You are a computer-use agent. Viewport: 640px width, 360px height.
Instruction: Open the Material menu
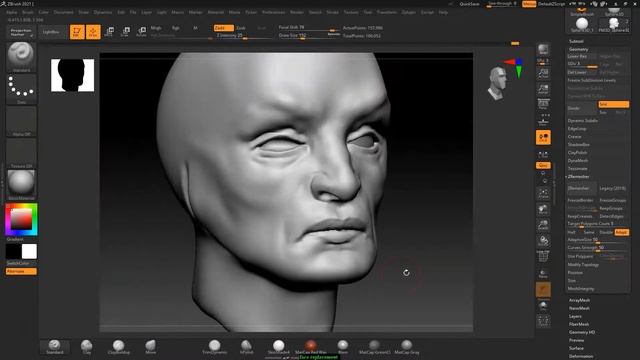(216, 12)
